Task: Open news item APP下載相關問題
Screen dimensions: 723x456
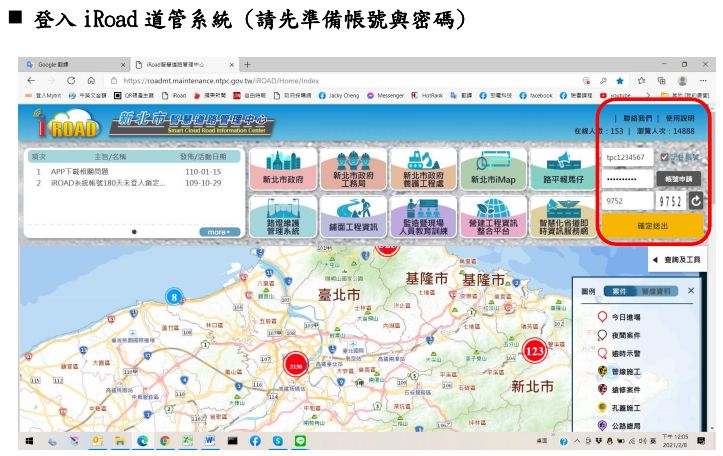Action: (x=79, y=172)
